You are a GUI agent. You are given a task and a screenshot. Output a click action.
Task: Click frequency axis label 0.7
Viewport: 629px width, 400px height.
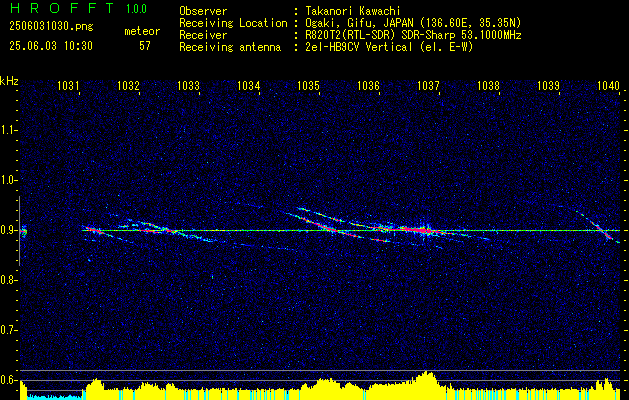click(7, 330)
